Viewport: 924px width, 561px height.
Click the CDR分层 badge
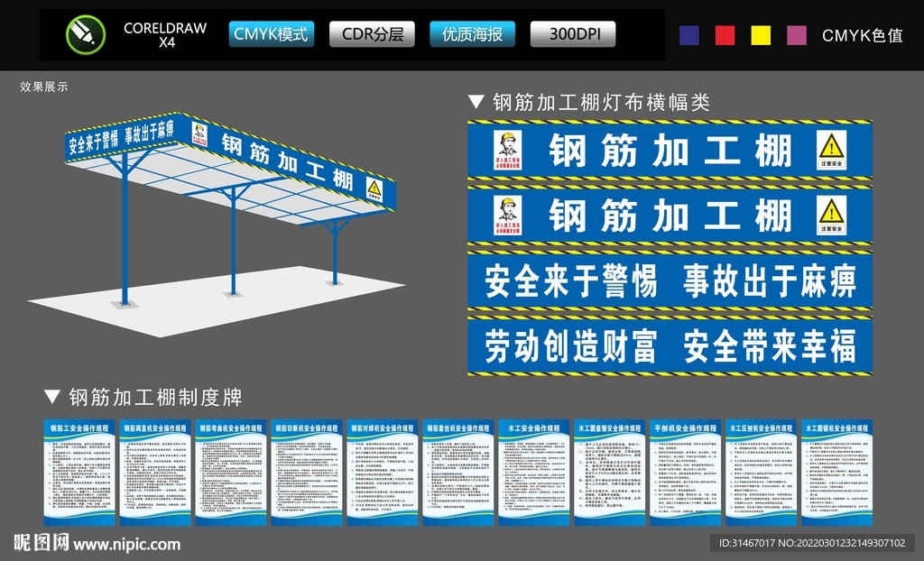pyautogui.click(x=372, y=34)
